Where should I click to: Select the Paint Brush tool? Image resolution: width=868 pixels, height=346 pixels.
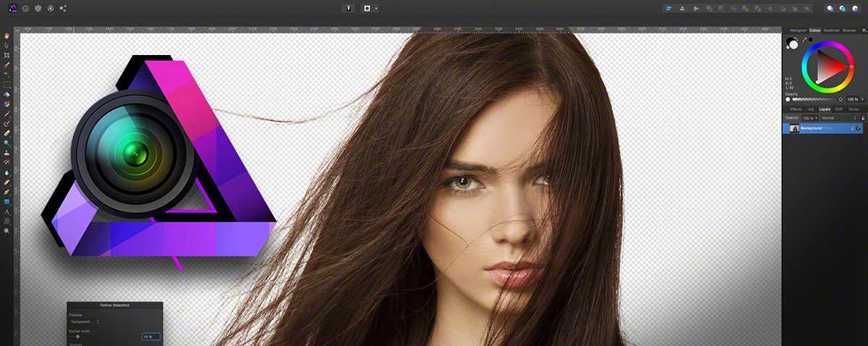(x=7, y=114)
